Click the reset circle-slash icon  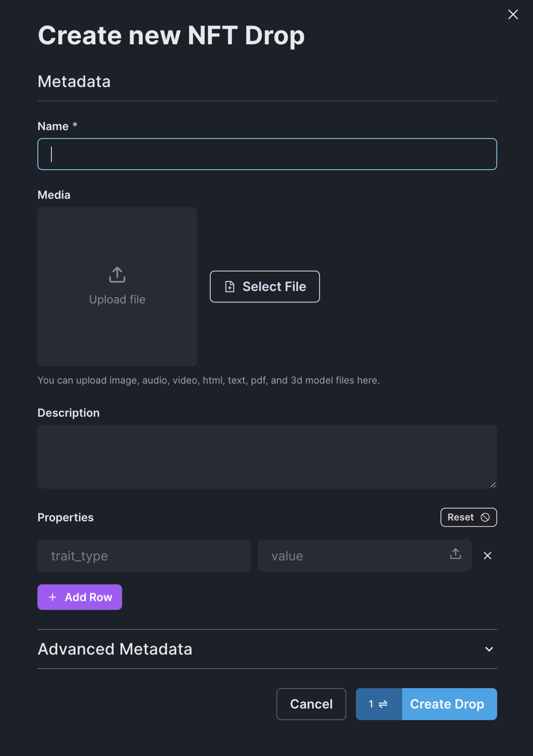tap(485, 517)
